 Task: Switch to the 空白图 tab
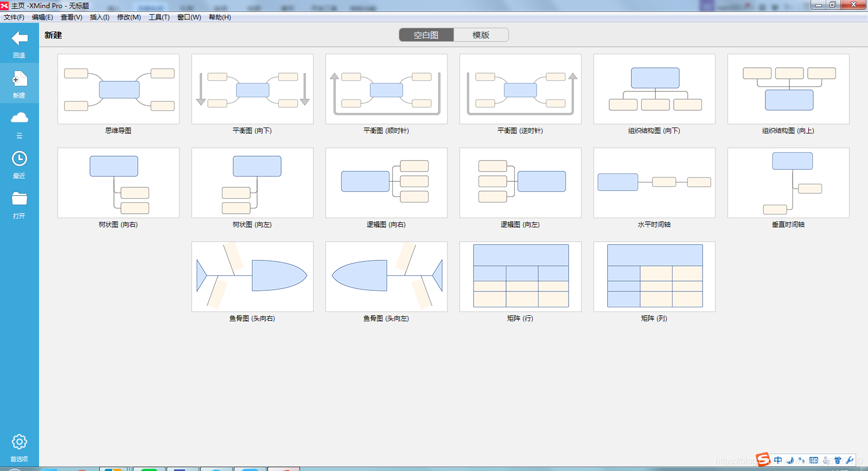pos(426,35)
